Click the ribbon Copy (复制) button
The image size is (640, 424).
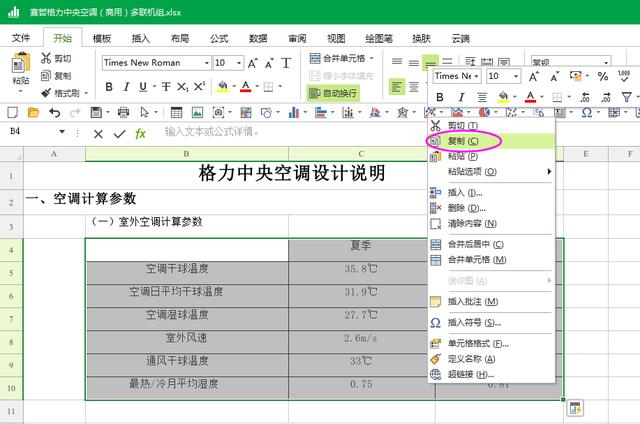tap(56, 76)
